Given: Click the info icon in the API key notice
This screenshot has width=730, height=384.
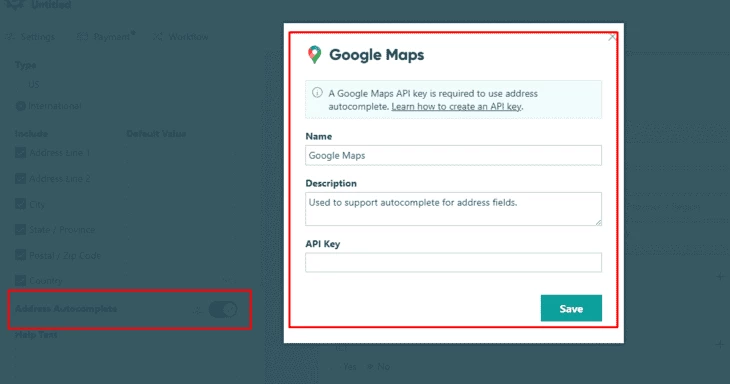Looking at the screenshot, I should 317,93.
